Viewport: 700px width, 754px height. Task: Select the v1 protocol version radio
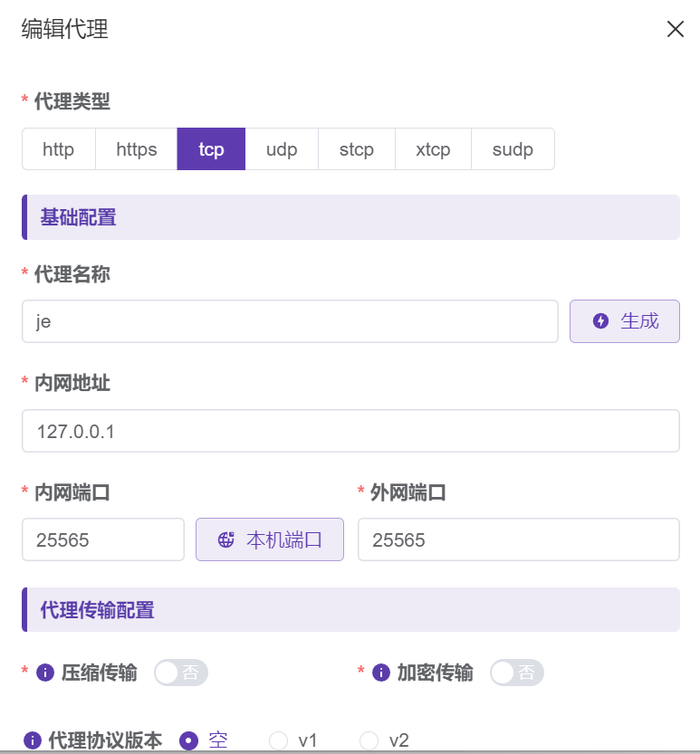point(279,740)
